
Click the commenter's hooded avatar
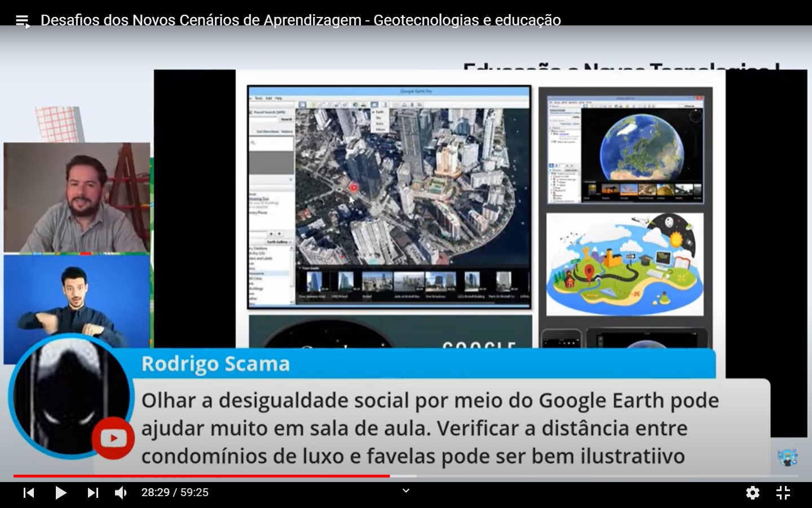click(x=70, y=396)
